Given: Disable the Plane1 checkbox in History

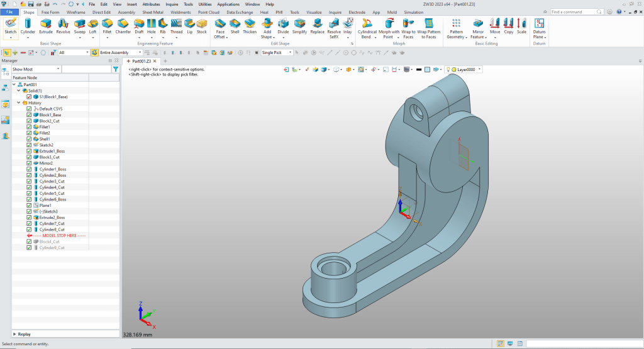Looking at the screenshot, I should (29, 205).
